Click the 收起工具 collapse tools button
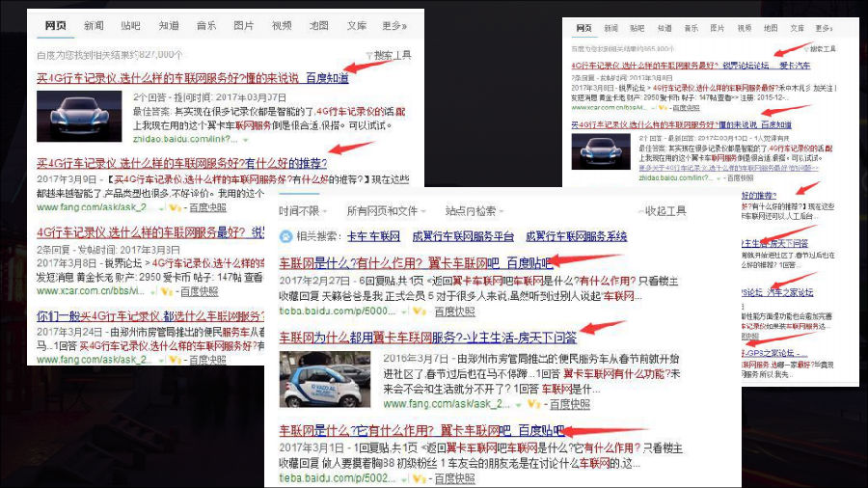868x488 pixels. (665, 211)
